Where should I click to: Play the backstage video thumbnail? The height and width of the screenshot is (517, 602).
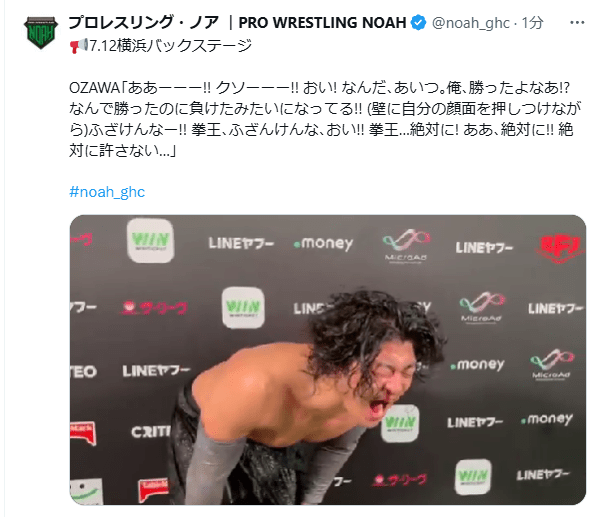point(327,360)
